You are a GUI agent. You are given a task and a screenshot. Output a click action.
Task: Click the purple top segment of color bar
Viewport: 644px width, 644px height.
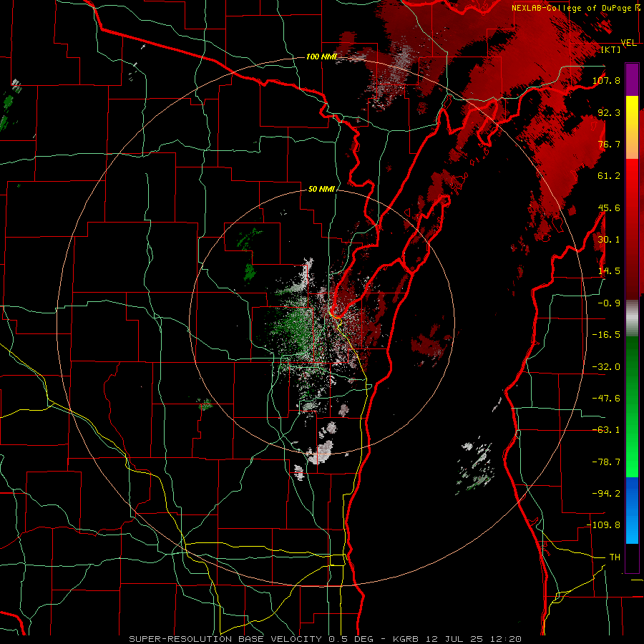(x=632, y=79)
